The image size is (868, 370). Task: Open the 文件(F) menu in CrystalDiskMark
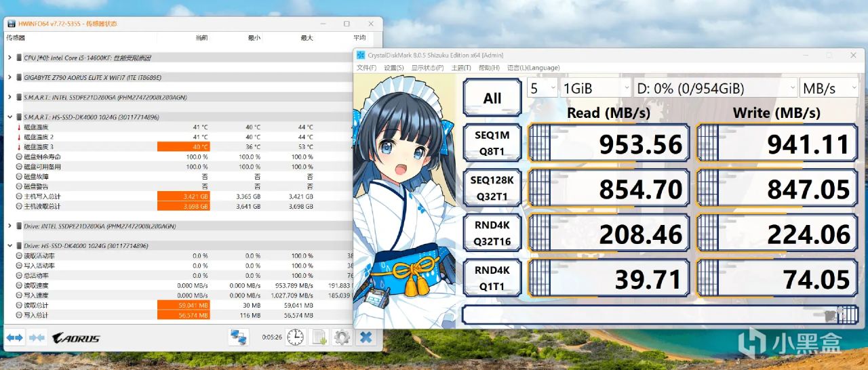(x=367, y=68)
